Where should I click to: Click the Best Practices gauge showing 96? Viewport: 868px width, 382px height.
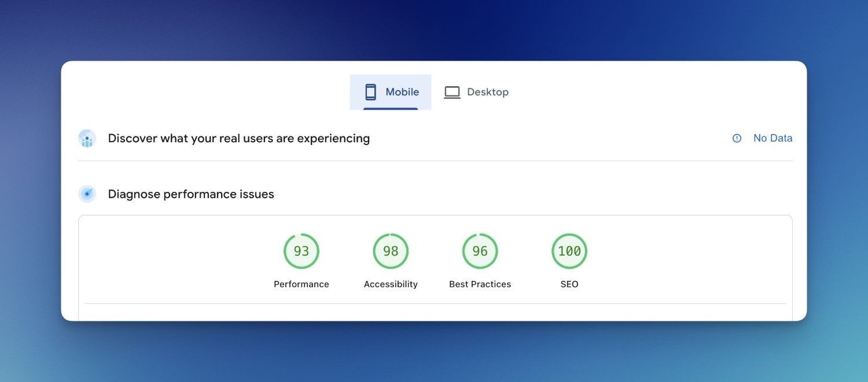click(x=480, y=251)
